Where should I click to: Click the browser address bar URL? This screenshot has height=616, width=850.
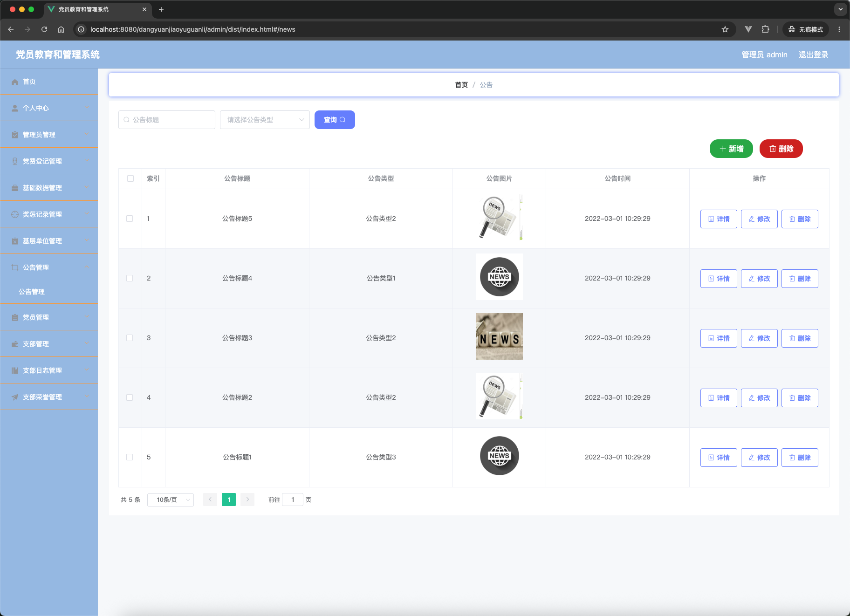(x=193, y=29)
